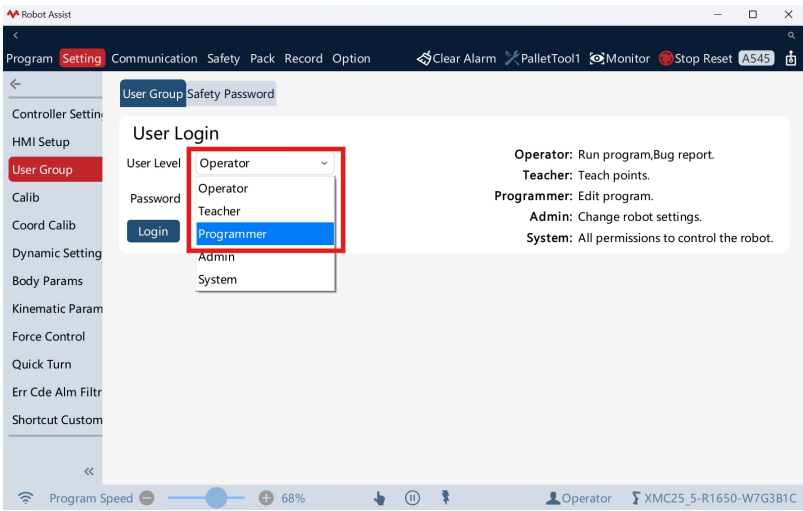Open Kinematic Param in the sidebar
The width and height of the screenshot is (803, 511).
pos(55,309)
